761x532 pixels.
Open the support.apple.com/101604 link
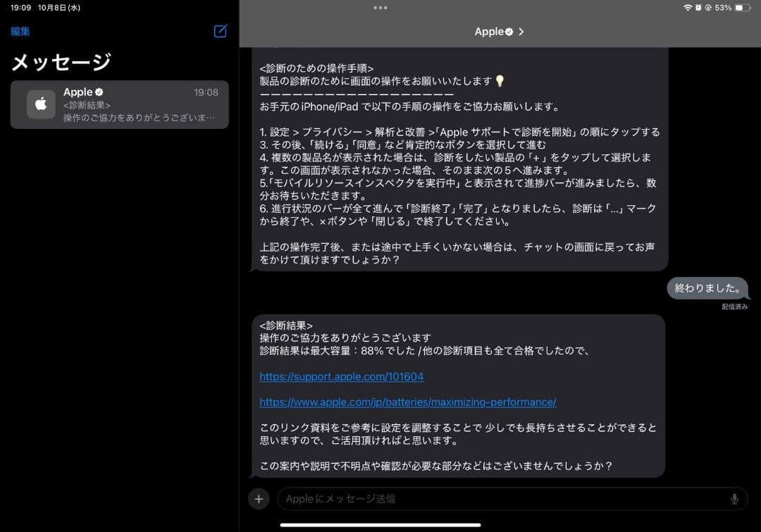[342, 376]
